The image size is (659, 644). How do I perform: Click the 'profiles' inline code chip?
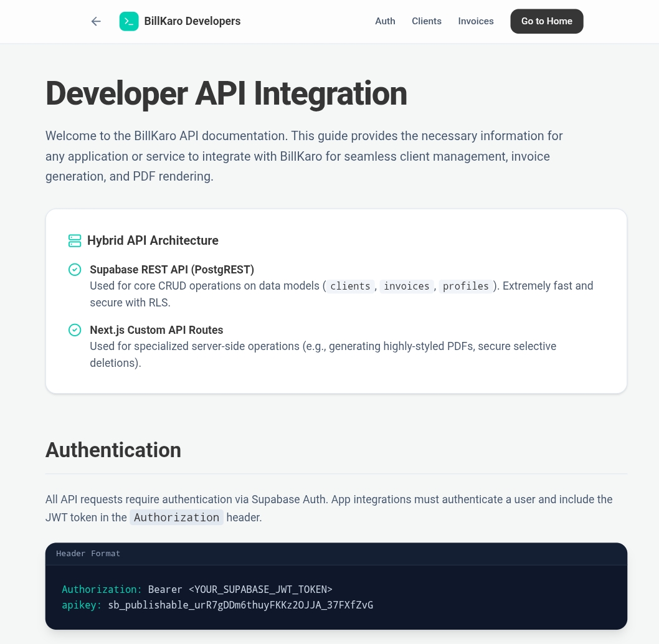pos(465,286)
